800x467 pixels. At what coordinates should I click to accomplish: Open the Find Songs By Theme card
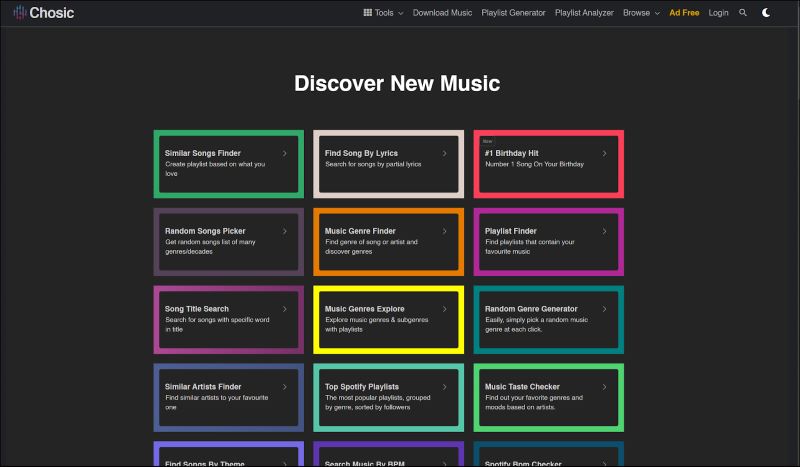point(229,454)
